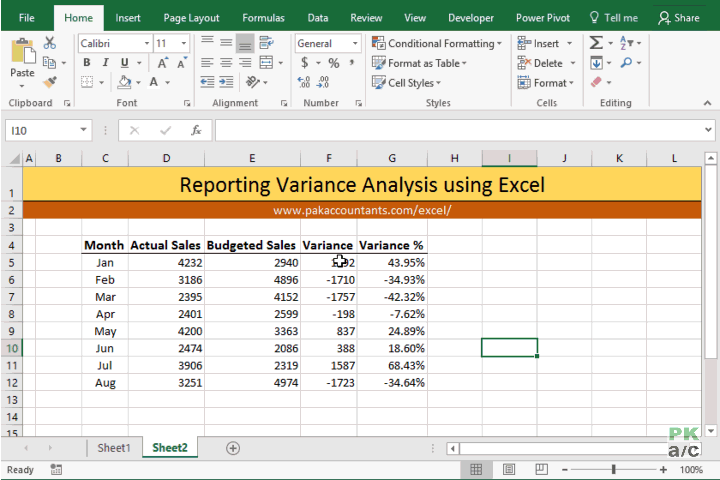Apply the Comma Style format
This screenshot has height=480, width=720.
352,62
